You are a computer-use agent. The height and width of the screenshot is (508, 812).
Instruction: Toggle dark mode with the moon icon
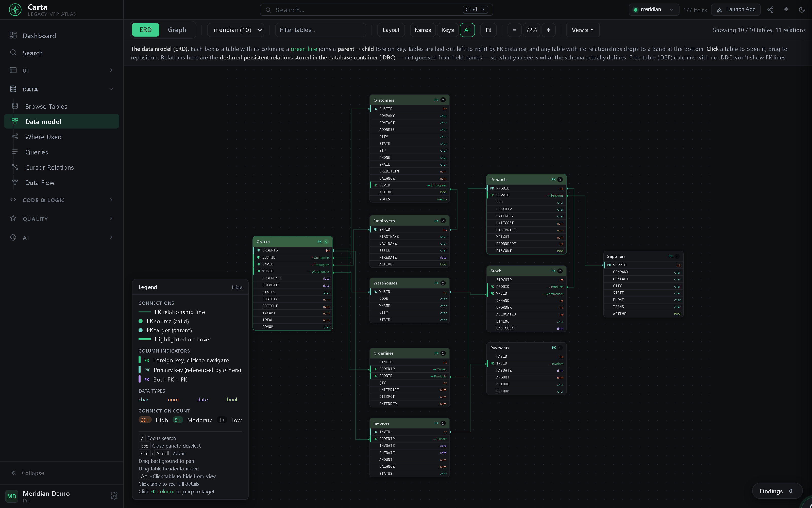[x=802, y=10]
